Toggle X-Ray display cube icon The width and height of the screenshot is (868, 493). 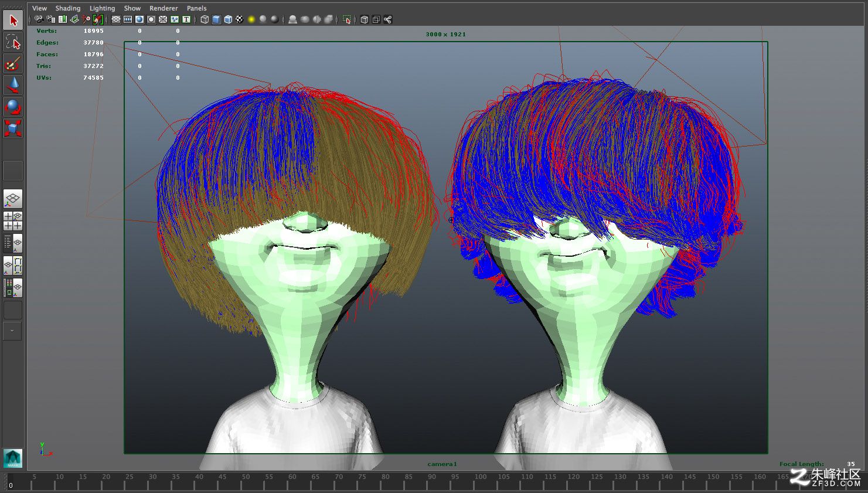(x=364, y=19)
